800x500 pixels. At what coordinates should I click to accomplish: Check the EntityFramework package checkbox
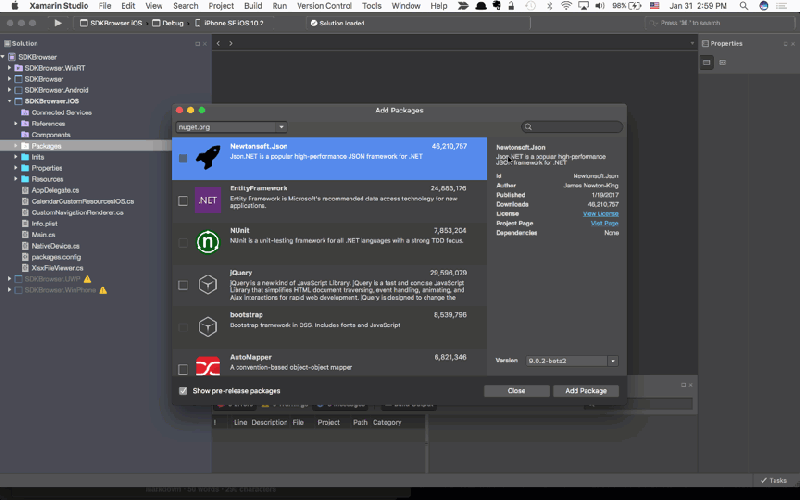point(183,201)
